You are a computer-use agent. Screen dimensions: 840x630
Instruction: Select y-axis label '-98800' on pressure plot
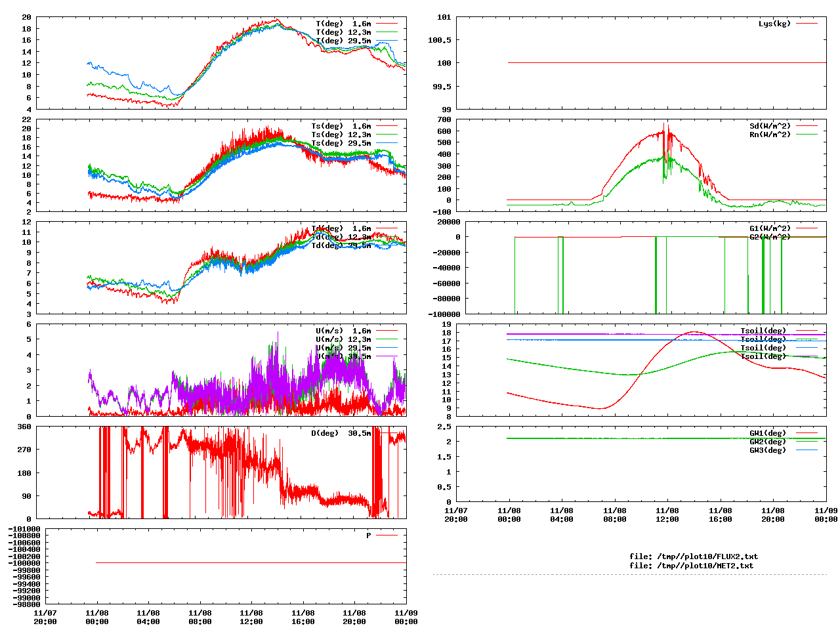click(26, 604)
